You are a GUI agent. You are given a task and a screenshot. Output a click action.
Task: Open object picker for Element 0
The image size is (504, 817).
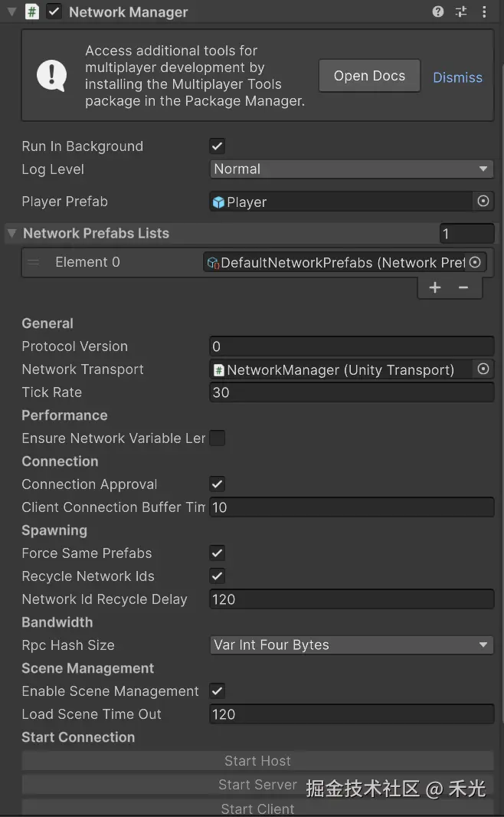[x=475, y=262]
